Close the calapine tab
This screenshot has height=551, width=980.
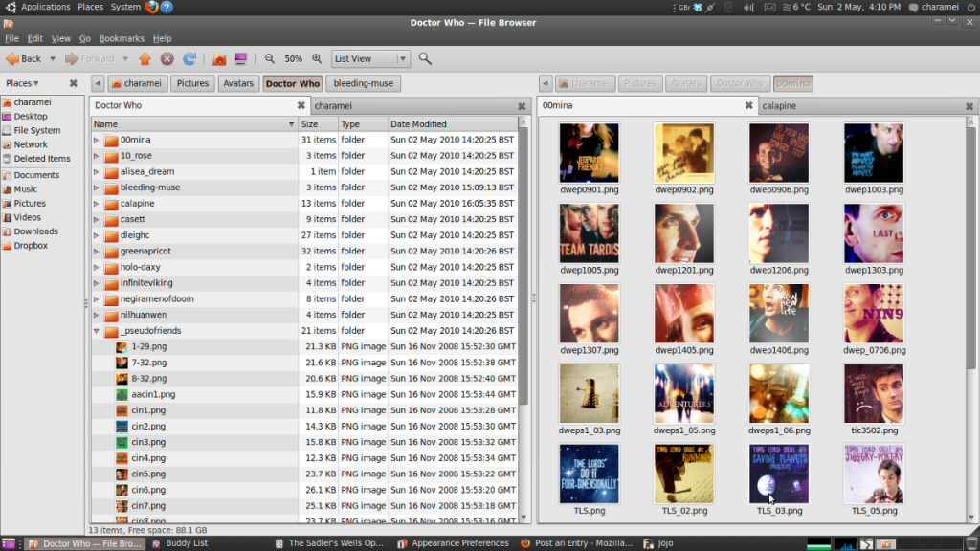[x=969, y=106]
